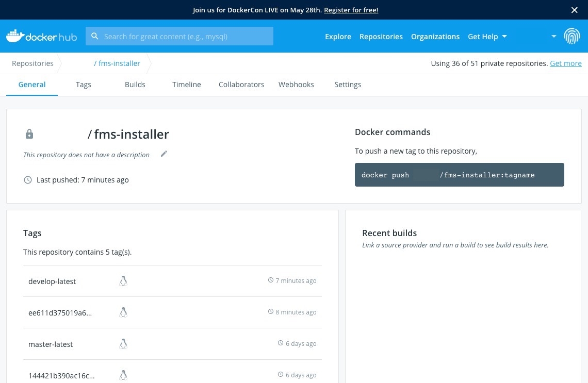Click the clock icon next to Last pushed
588x383 pixels.
pyautogui.click(x=28, y=180)
